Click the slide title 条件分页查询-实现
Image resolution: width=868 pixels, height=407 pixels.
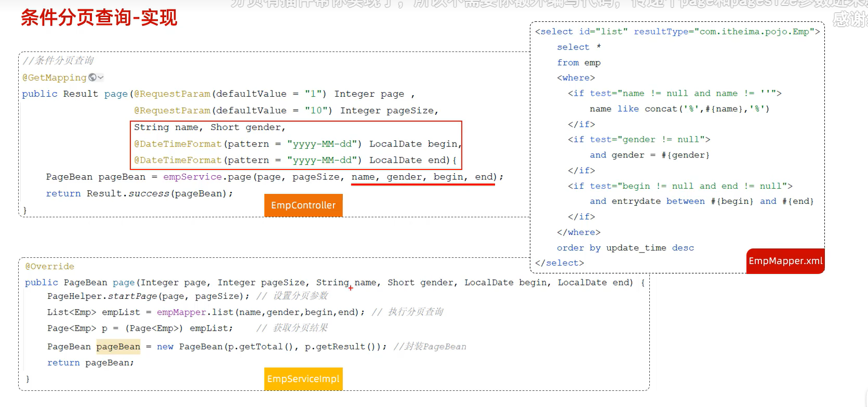pyautogui.click(x=99, y=18)
